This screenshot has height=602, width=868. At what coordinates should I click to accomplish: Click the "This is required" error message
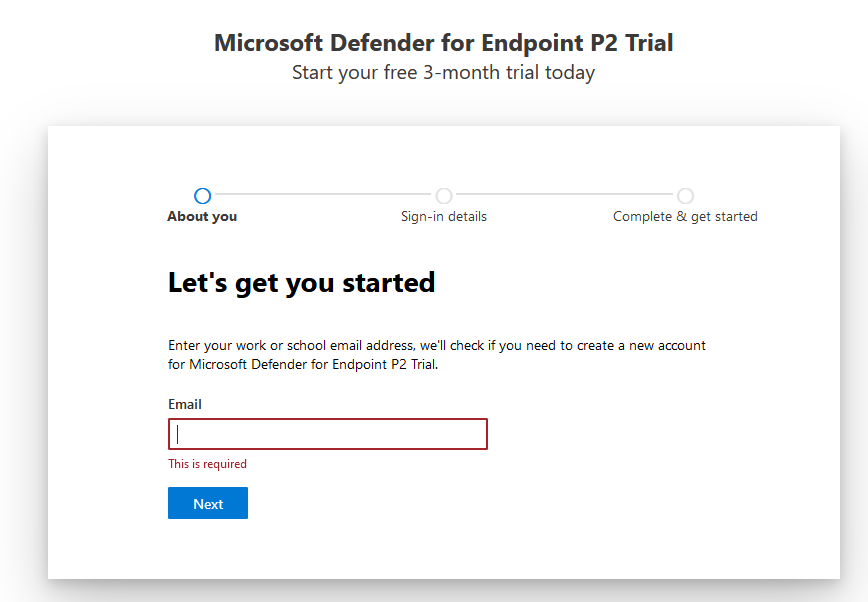click(x=207, y=463)
